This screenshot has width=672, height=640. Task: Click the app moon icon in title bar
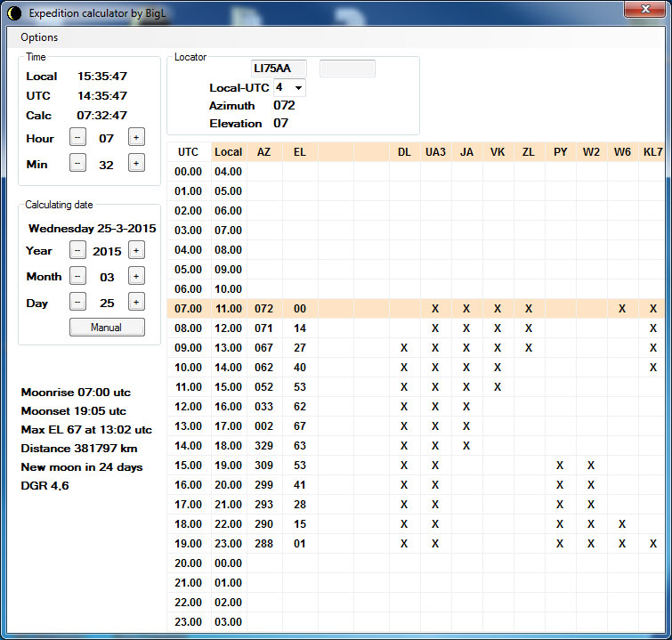click(13, 12)
